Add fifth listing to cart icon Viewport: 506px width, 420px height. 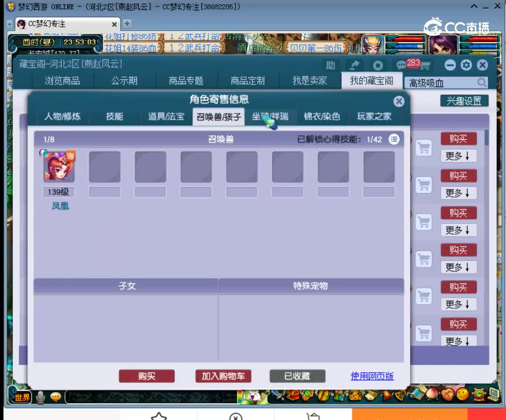click(424, 296)
